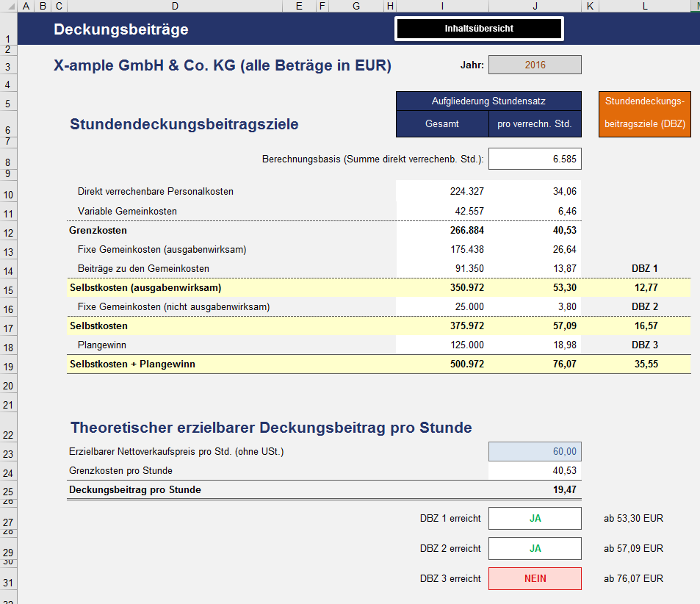Click row header 19
Image resolution: width=700 pixels, height=604 pixels.
(8, 364)
